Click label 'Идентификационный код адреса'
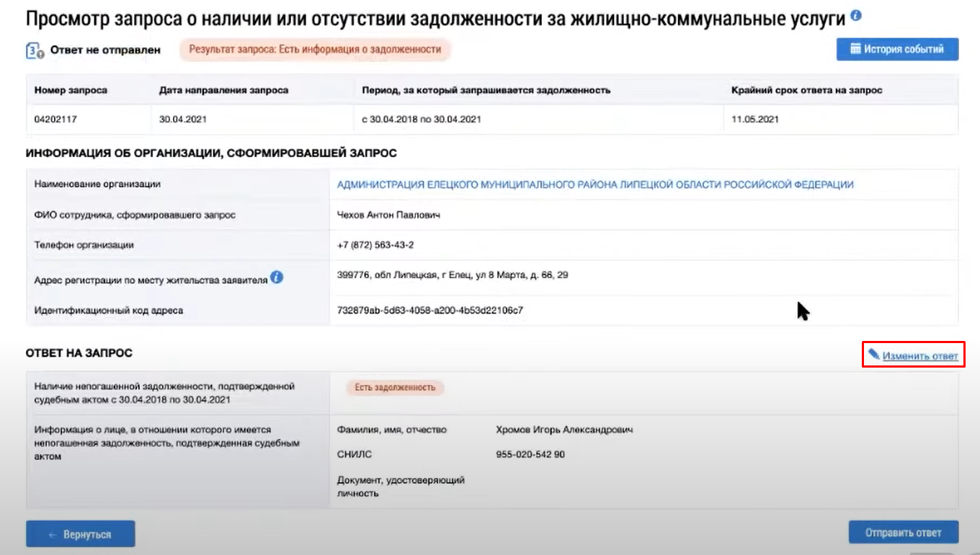Viewport: 980px width, 555px height. point(109,311)
